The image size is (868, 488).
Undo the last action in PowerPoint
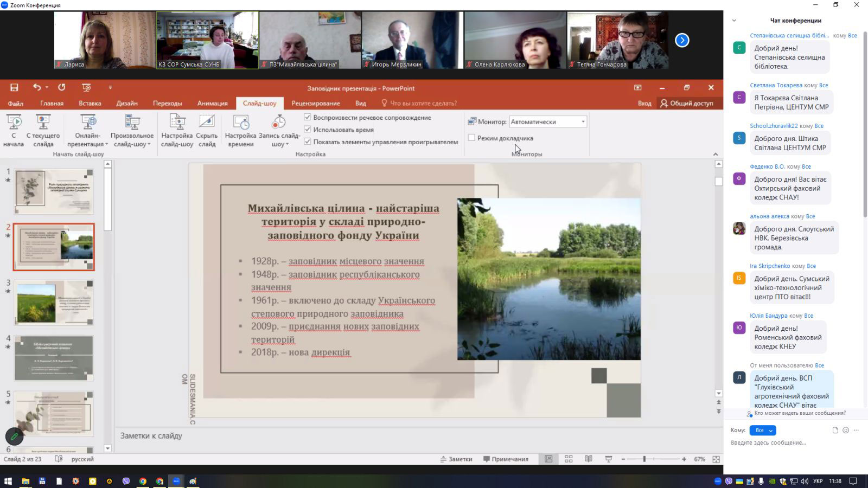(x=37, y=87)
